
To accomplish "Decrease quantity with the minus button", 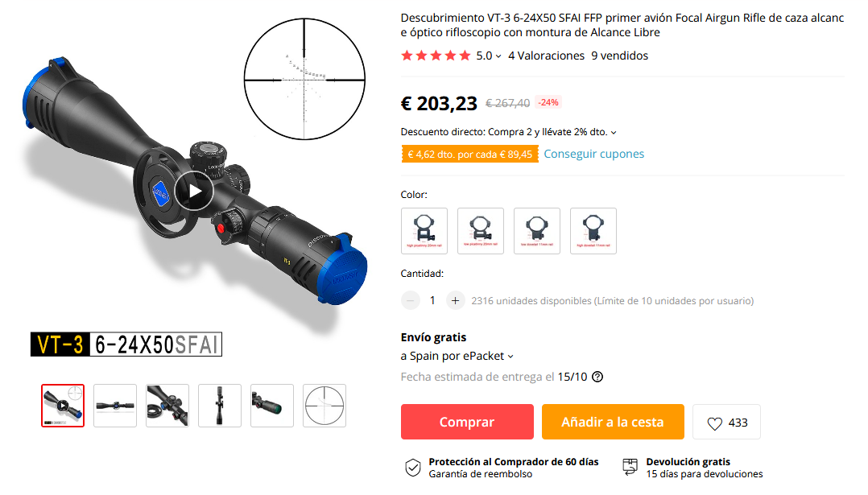I will [410, 300].
